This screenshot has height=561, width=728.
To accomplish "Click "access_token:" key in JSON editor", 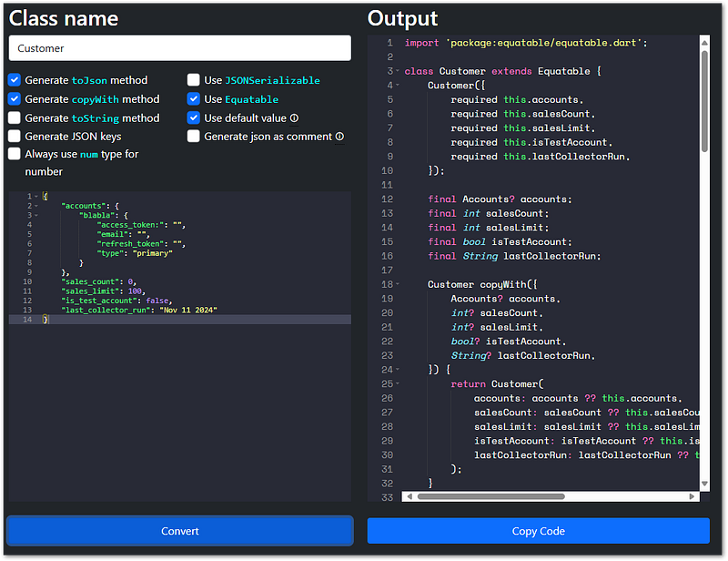I will tap(130, 225).
